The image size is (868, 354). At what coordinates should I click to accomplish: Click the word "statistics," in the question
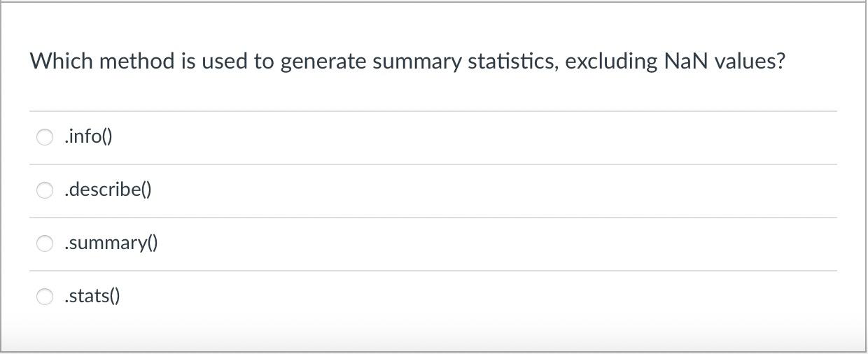click(x=513, y=62)
